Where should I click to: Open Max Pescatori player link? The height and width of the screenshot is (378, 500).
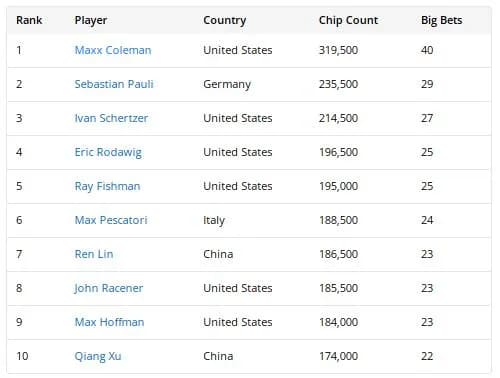coord(111,220)
